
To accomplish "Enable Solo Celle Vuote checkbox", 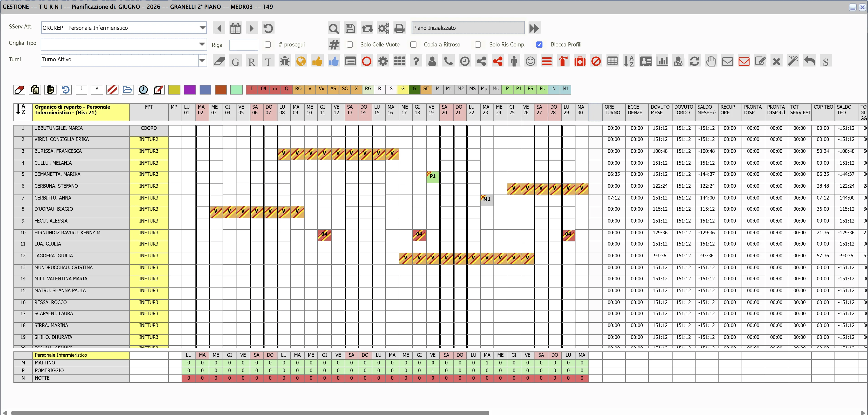I will pos(350,44).
